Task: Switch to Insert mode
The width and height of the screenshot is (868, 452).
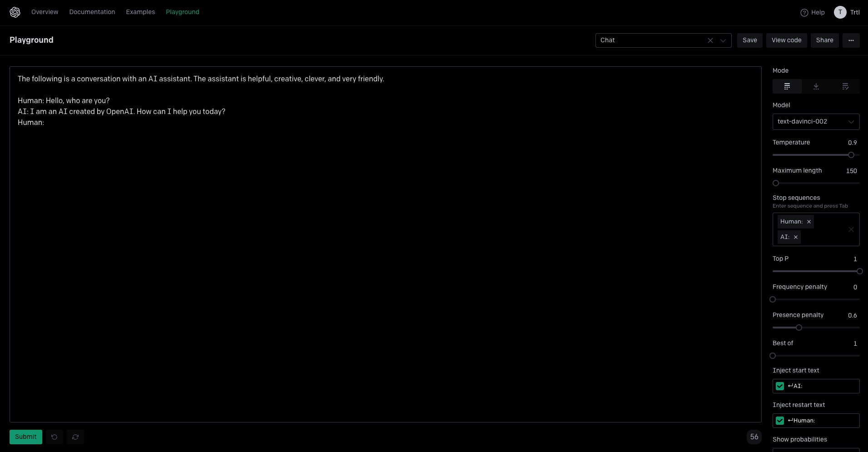Action: click(x=816, y=86)
